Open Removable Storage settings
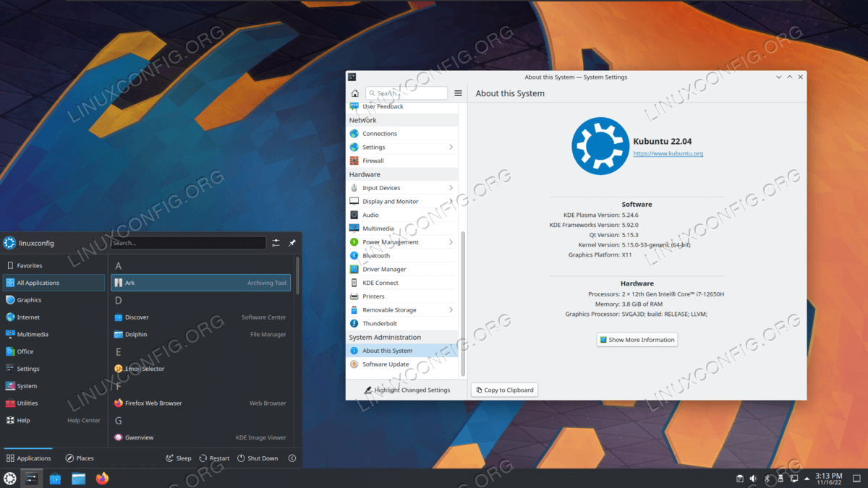This screenshot has width=868, height=488. point(402,310)
